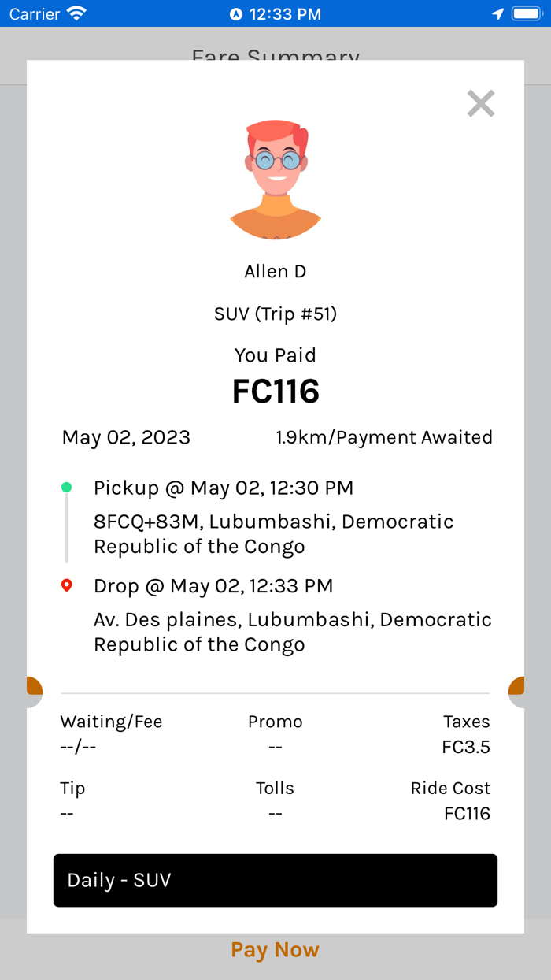Click the Promo field to add promo
The height and width of the screenshot is (980, 551).
[x=275, y=733]
